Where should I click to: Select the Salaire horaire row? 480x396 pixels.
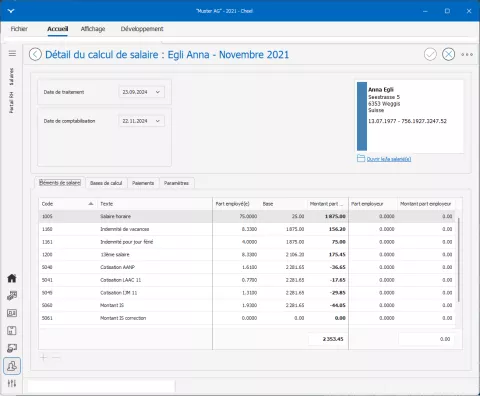(247, 216)
